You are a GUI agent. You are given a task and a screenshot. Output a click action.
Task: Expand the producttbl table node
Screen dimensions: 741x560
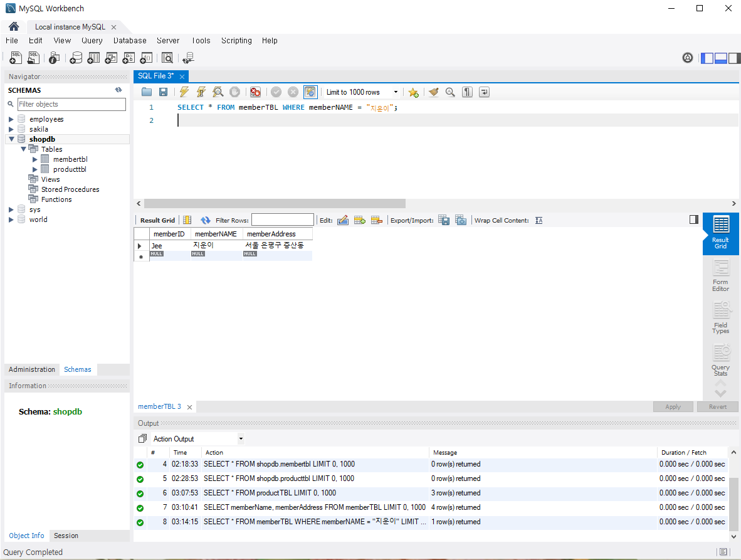pyautogui.click(x=34, y=169)
